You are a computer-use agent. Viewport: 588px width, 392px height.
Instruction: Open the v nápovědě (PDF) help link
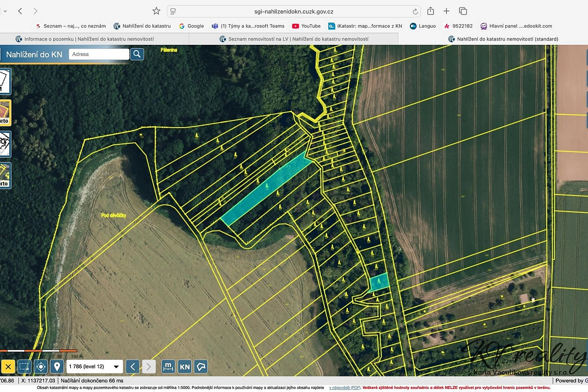[x=345, y=388]
